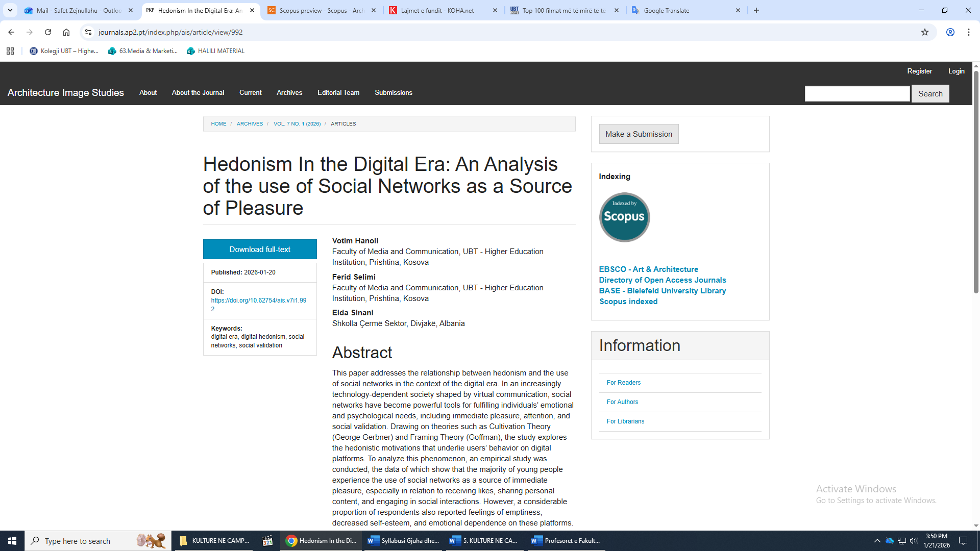Click the browser reload page icon
Viewport: 980px width, 551px height.
point(48,32)
